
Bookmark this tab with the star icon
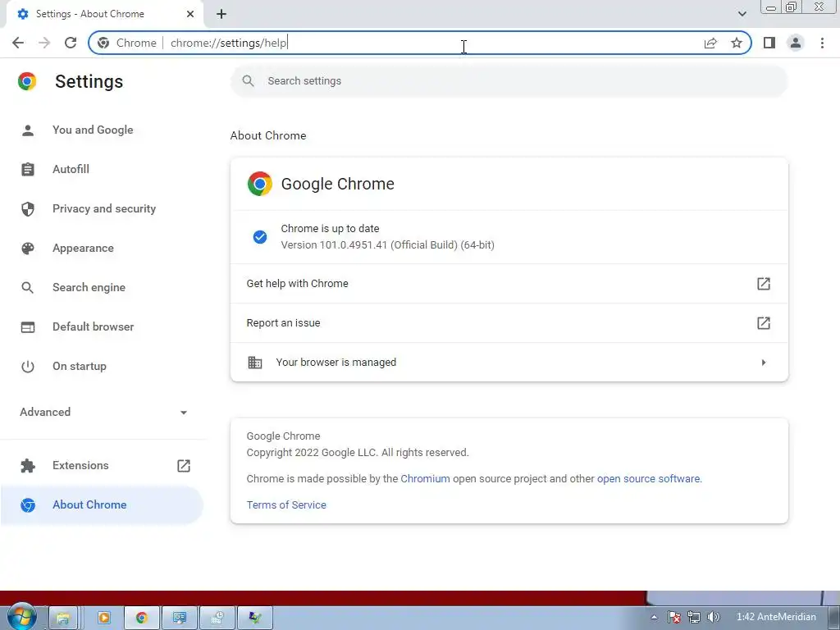pyautogui.click(x=737, y=43)
